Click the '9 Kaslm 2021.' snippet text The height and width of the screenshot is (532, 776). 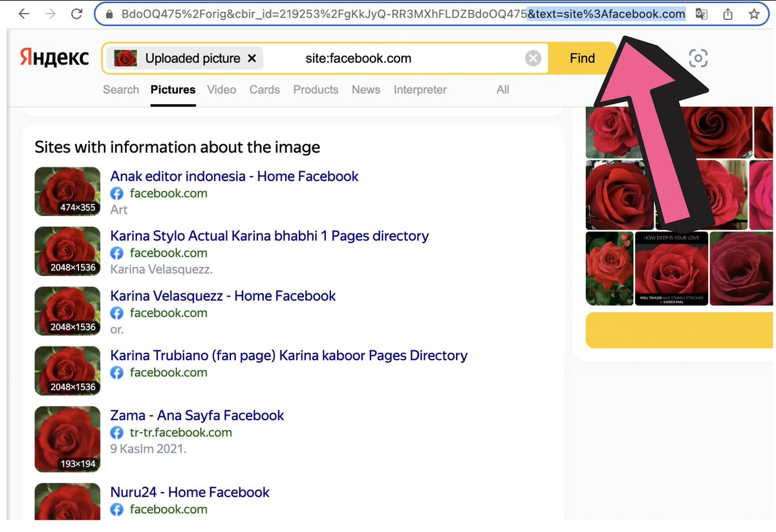coord(149,449)
